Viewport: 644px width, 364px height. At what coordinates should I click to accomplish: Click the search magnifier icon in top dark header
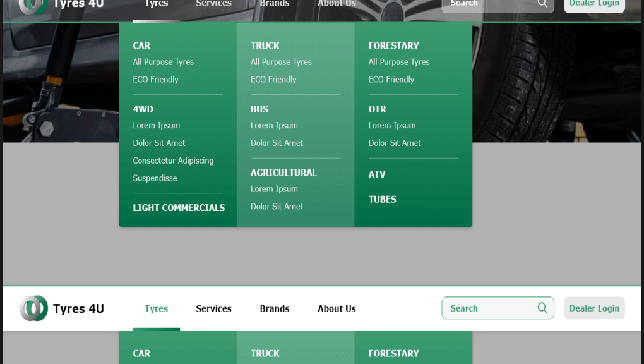pyautogui.click(x=542, y=3)
